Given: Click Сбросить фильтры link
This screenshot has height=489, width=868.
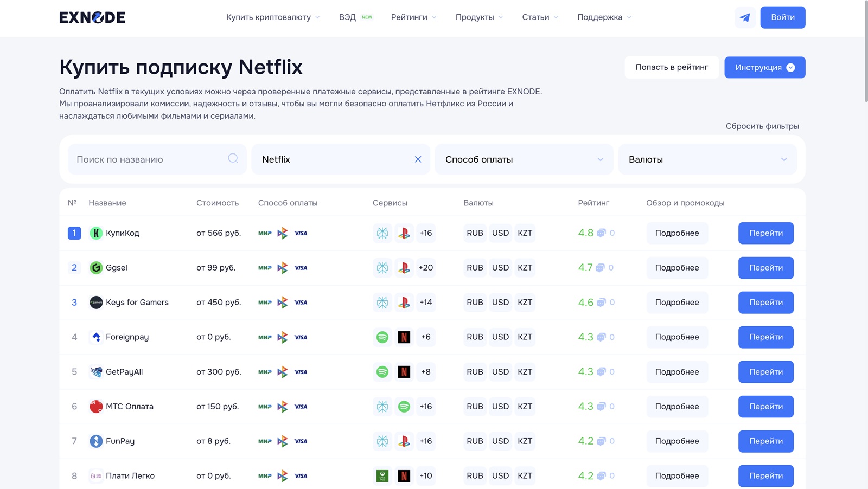Looking at the screenshot, I should [x=762, y=126].
